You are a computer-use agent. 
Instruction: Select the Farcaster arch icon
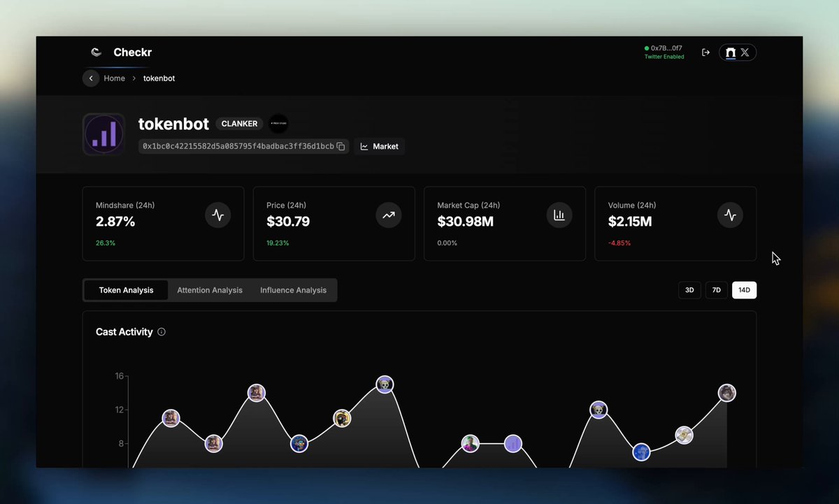click(x=731, y=52)
